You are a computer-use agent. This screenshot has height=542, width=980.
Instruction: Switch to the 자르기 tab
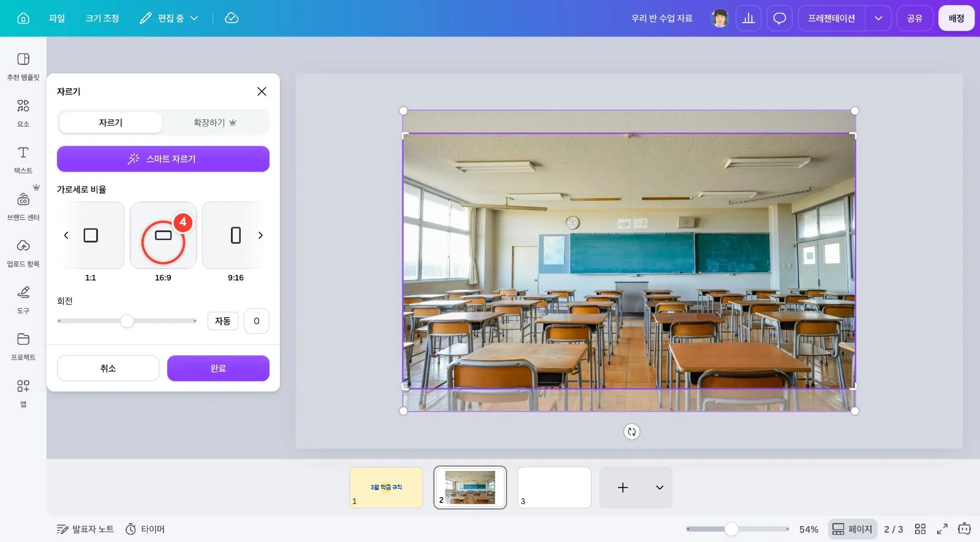[x=111, y=122]
